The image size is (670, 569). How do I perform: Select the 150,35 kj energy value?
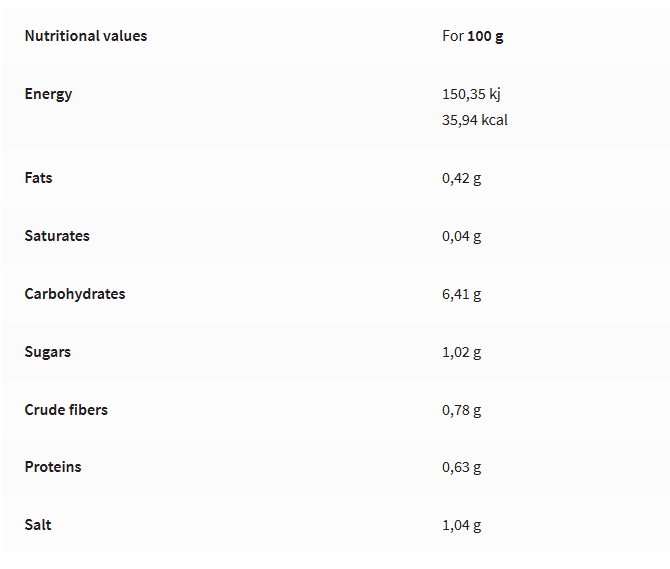coord(471,94)
